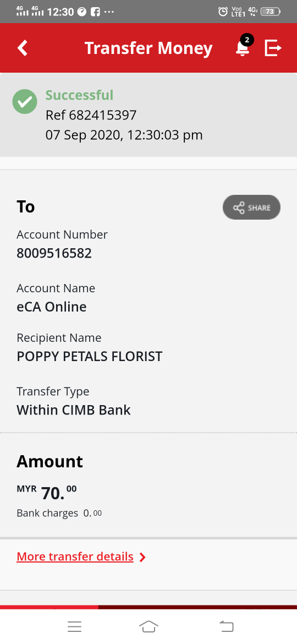
Task: Tap the battery indicator in status bar
Action: click(x=271, y=12)
